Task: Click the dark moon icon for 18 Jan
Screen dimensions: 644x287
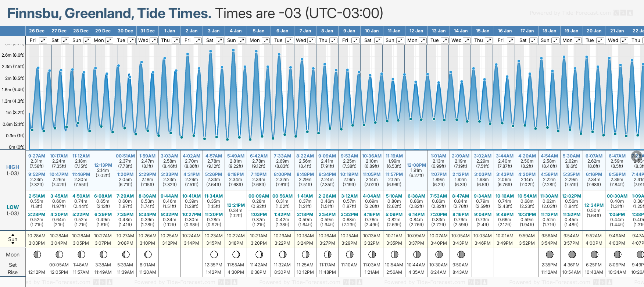Action: pyautogui.click(x=550, y=254)
